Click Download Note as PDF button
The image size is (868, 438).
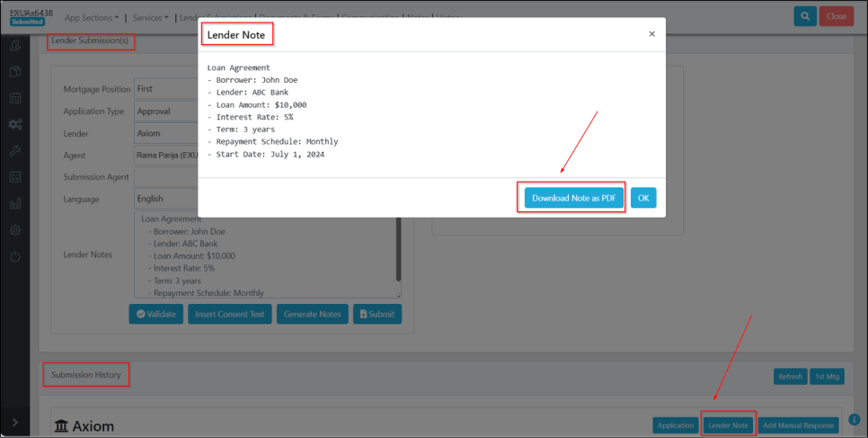(x=573, y=198)
